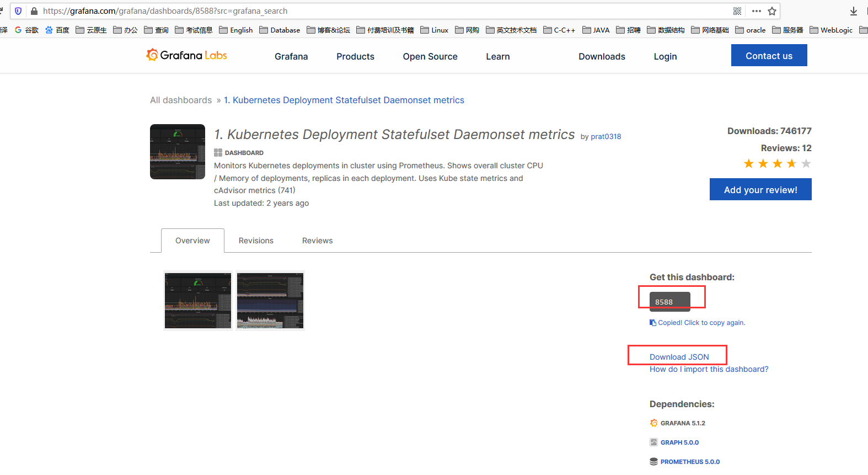Image resolution: width=868 pixels, height=475 pixels.
Task: Click Copied! Click to copy again text
Action: 701,323
